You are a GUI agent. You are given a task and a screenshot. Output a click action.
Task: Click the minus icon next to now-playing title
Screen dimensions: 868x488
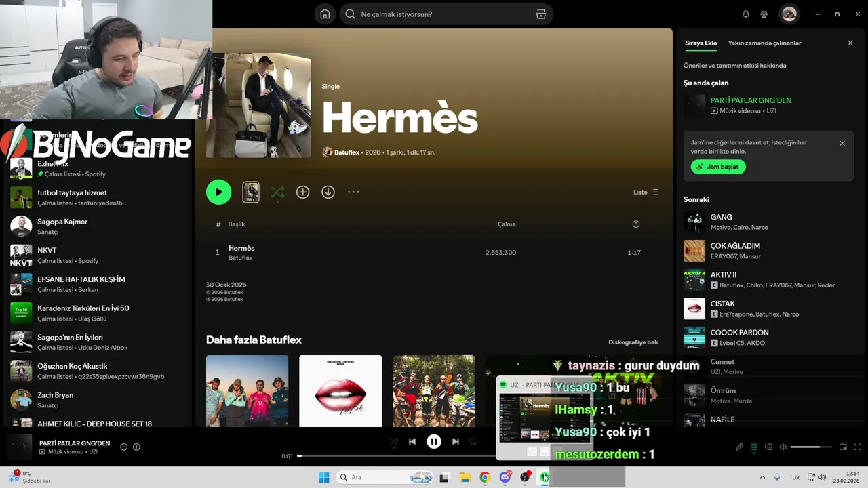pos(123,447)
